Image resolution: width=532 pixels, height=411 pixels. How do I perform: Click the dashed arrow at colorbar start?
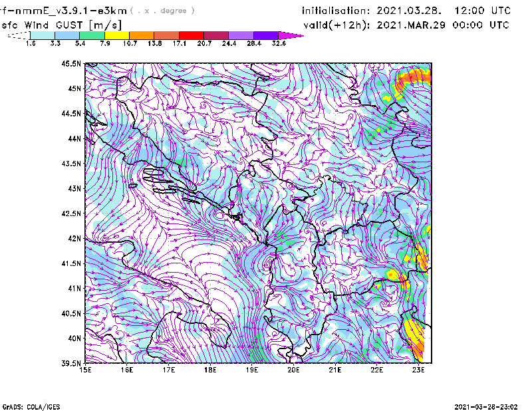point(17,35)
